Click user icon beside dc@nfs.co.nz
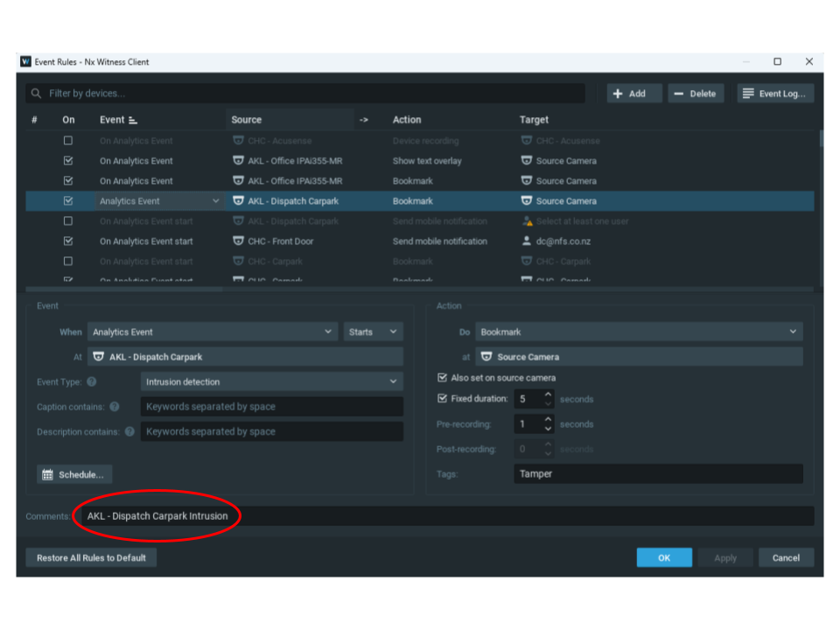Viewport: 840px width, 630px height. (x=527, y=241)
